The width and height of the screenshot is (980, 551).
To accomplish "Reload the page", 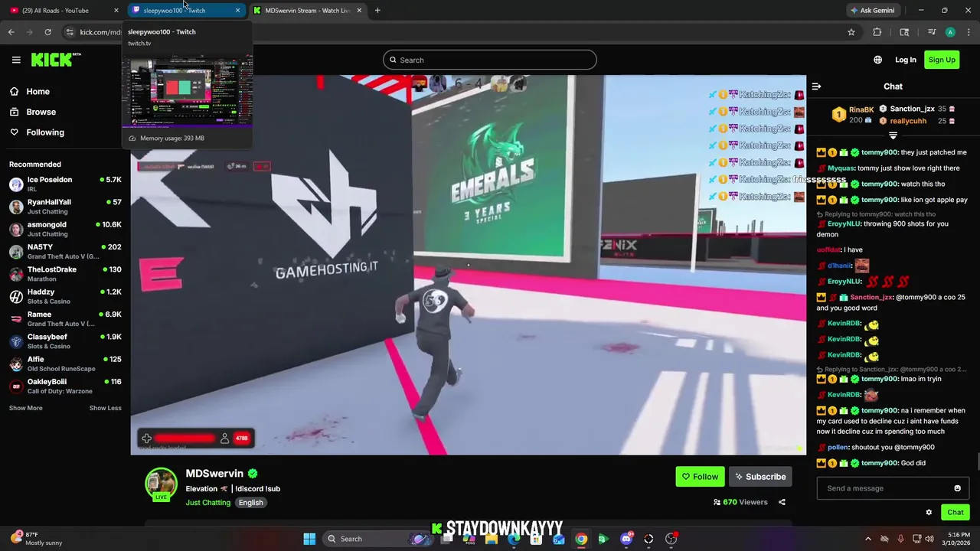I will [47, 32].
